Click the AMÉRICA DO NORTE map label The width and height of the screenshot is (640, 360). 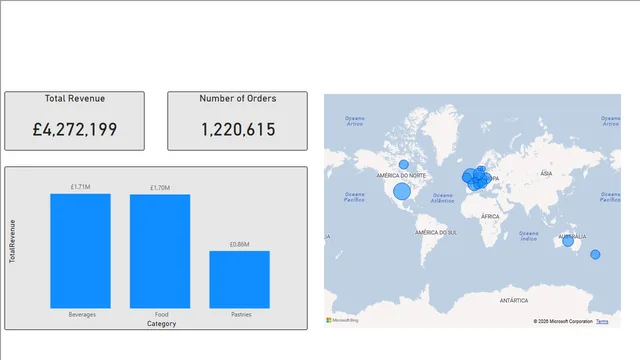click(x=401, y=176)
